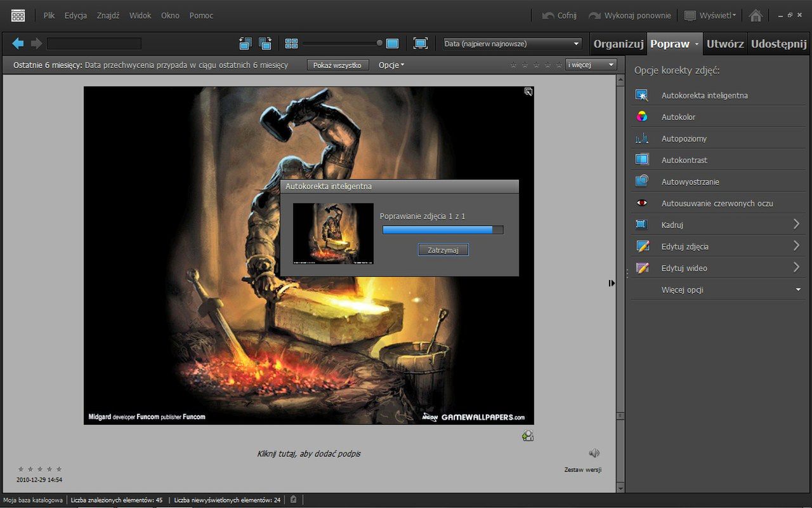Switch to small thumbnails grid view

tap(291, 43)
